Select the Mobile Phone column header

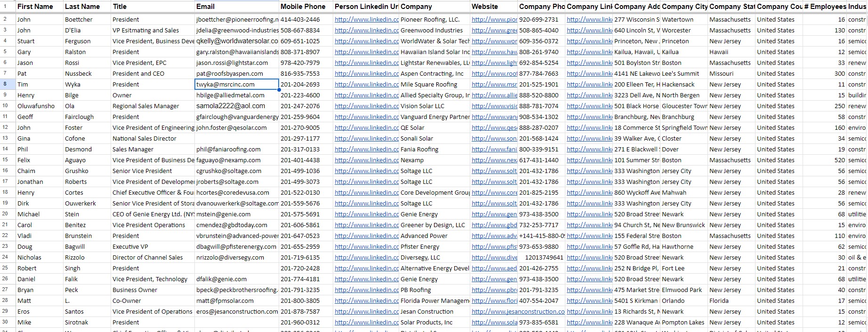(306, 7)
